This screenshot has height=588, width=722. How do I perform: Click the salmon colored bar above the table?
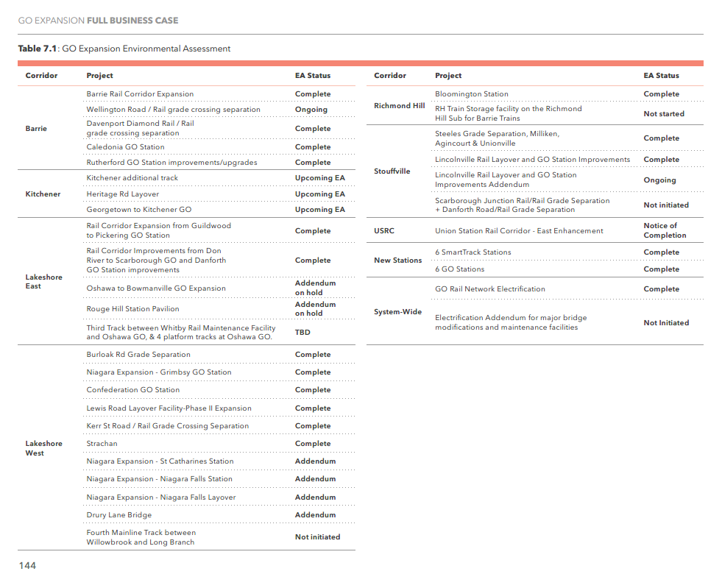(361, 63)
